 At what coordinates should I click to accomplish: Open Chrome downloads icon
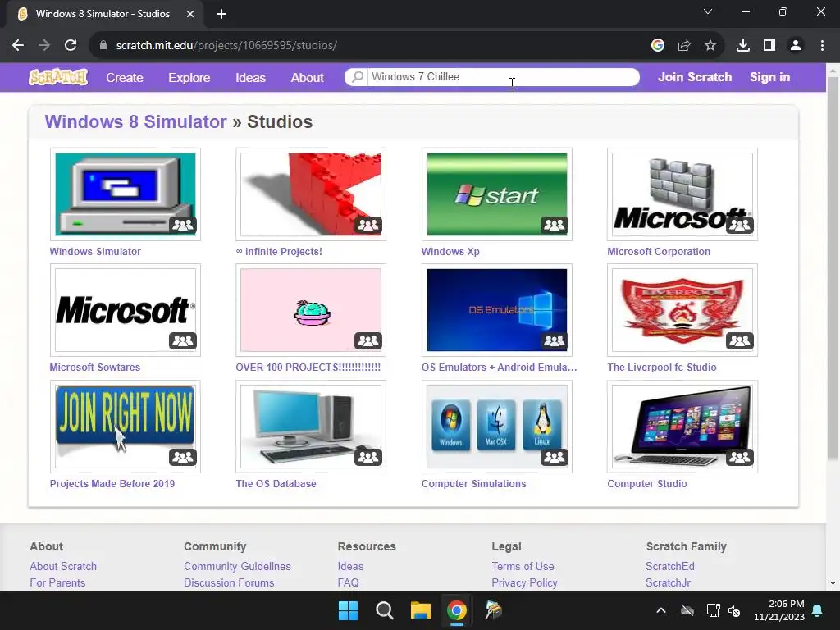pos(743,46)
